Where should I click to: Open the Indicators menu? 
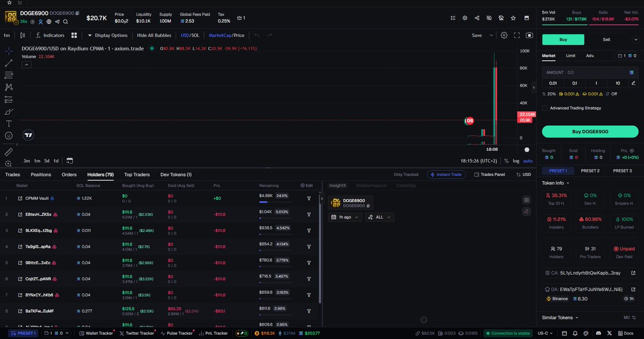[x=49, y=35]
